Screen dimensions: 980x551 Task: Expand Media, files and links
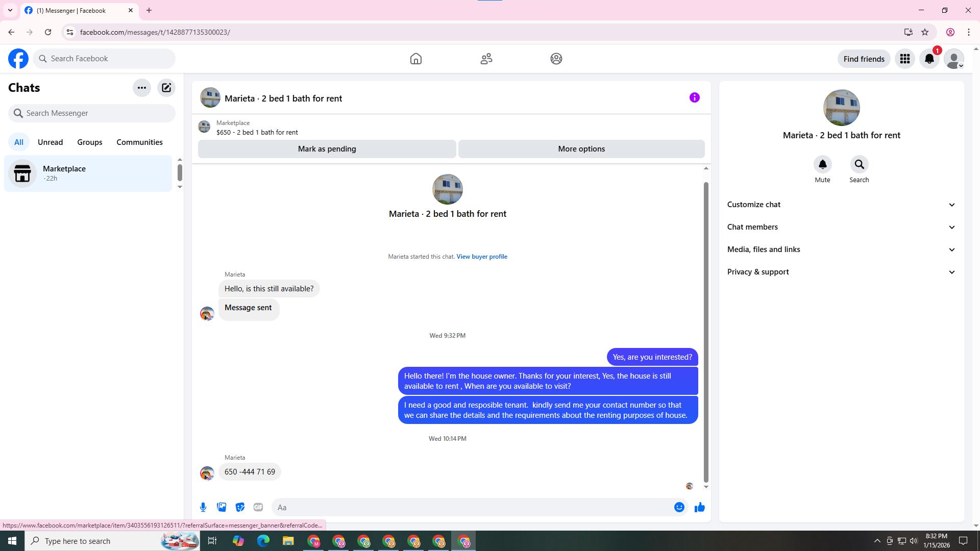[x=841, y=249]
